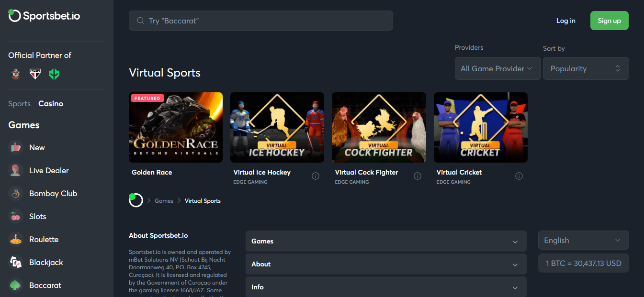Open Live Dealer in sidebar
644x297 pixels.
pyautogui.click(x=49, y=170)
